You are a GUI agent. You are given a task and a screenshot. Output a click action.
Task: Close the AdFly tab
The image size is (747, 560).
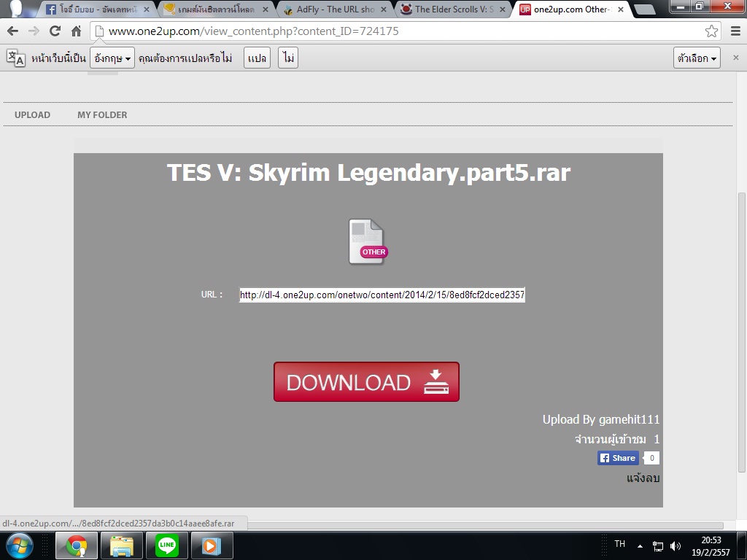[384, 9]
